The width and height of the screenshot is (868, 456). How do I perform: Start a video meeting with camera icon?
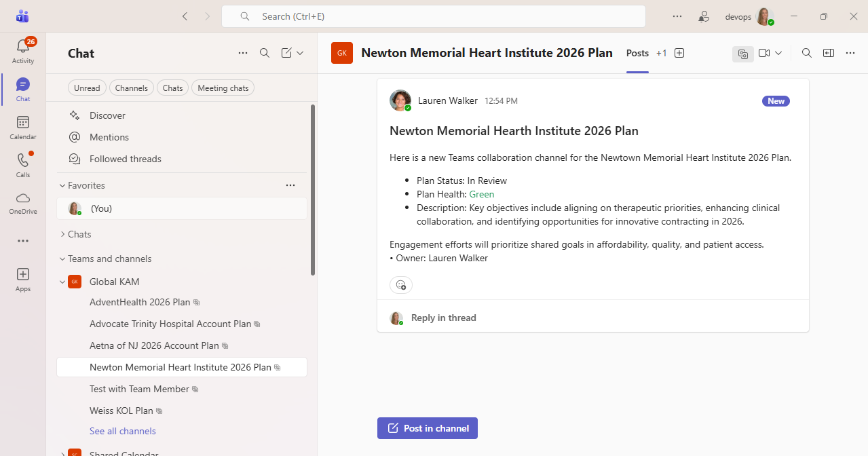pos(764,53)
